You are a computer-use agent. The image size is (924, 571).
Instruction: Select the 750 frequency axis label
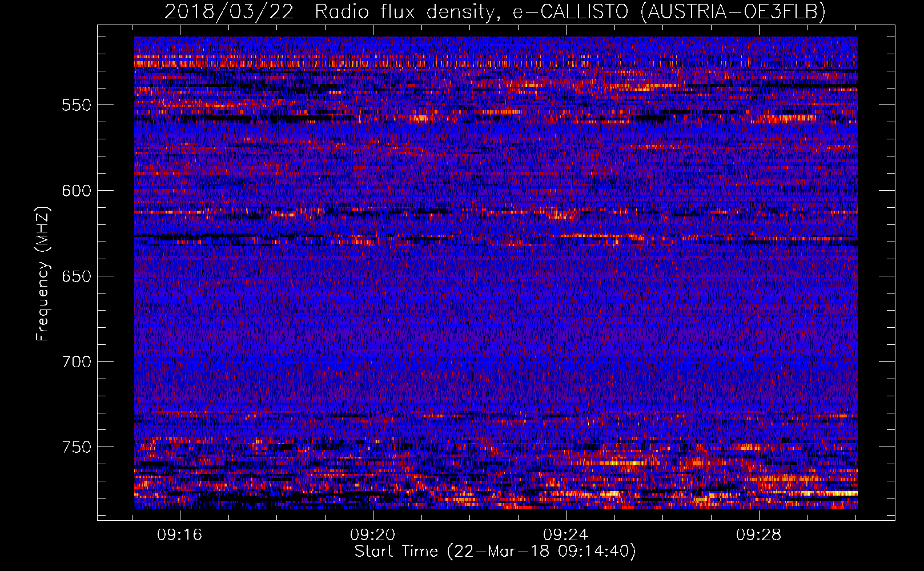tap(77, 447)
